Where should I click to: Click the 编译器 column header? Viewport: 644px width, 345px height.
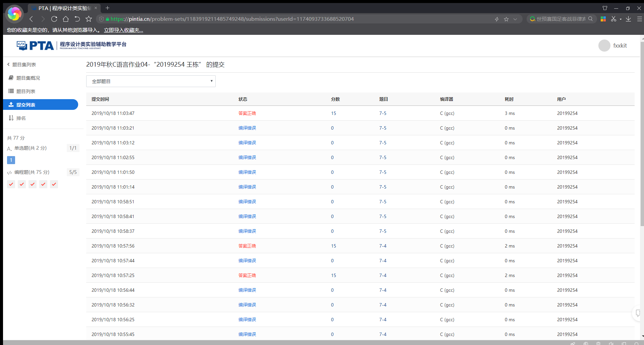click(x=446, y=99)
